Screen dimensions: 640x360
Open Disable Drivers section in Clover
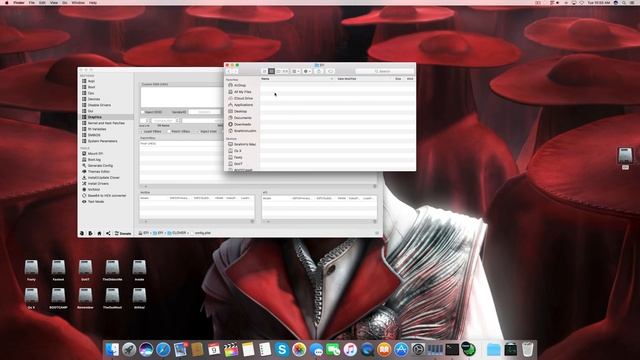coord(99,105)
